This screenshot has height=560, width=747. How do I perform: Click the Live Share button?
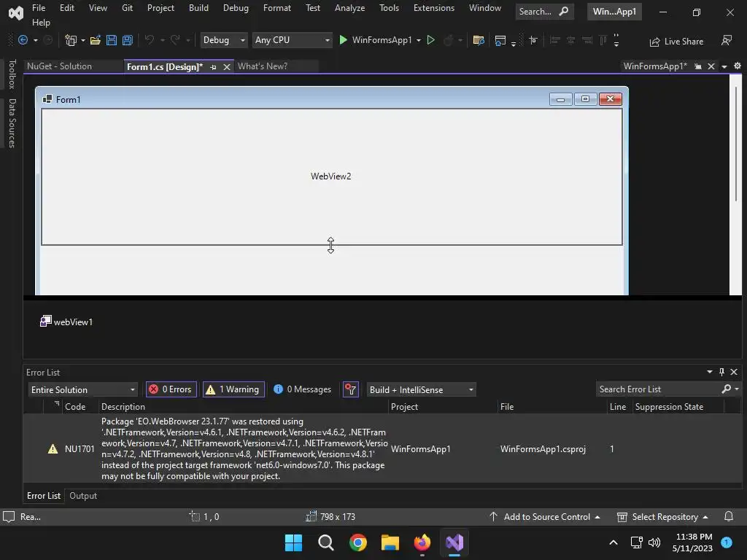click(x=676, y=42)
